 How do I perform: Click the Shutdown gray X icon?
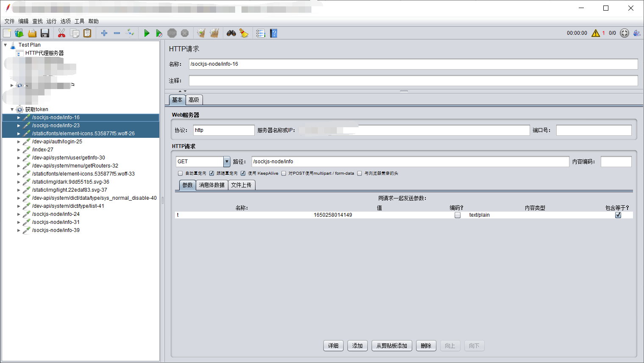(185, 33)
